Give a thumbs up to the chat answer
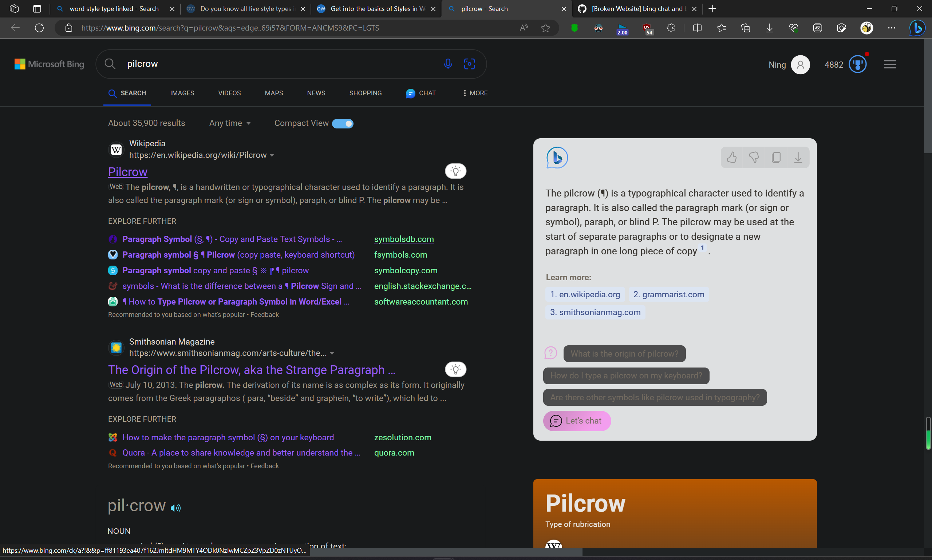 [x=731, y=157]
